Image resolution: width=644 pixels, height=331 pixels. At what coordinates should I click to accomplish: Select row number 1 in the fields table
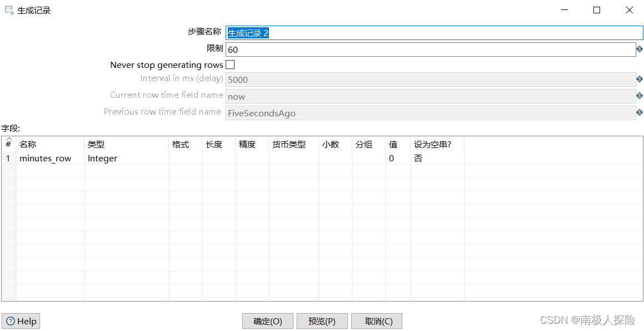point(9,159)
